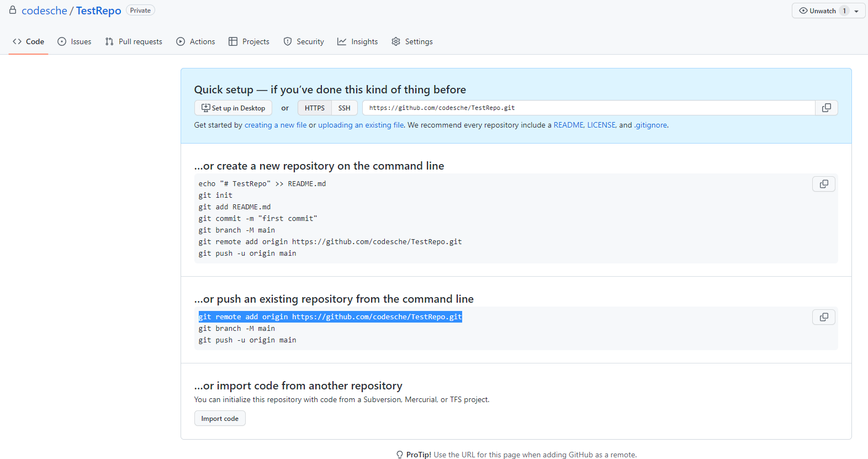This screenshot has height=459, width=868.
Task: Open the Projects tab
Action: (x=249, y=41)
